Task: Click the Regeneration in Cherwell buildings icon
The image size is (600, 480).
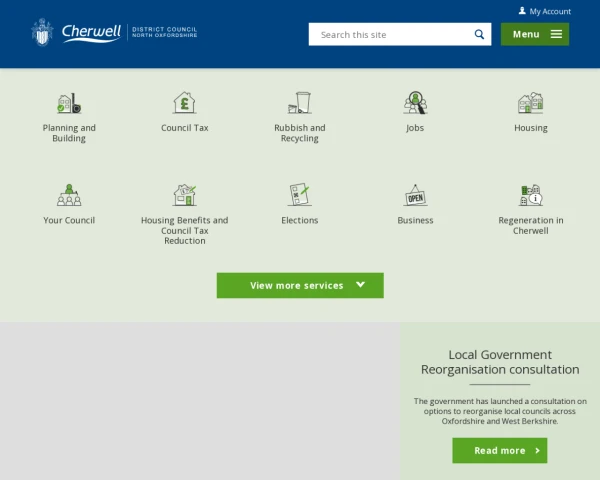Action: [x=531, y=195]
